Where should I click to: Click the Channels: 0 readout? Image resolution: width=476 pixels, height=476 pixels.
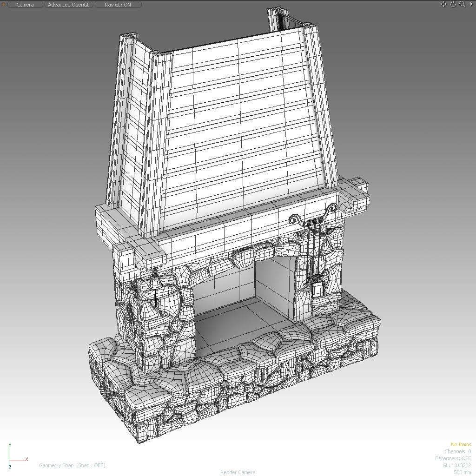pyautogui.click(x=457, y=451)
